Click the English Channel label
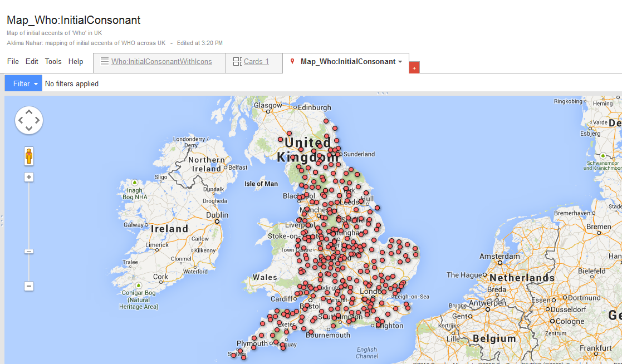Image resolution: width=622 pixels, height=364 pixels. [367, 352]
